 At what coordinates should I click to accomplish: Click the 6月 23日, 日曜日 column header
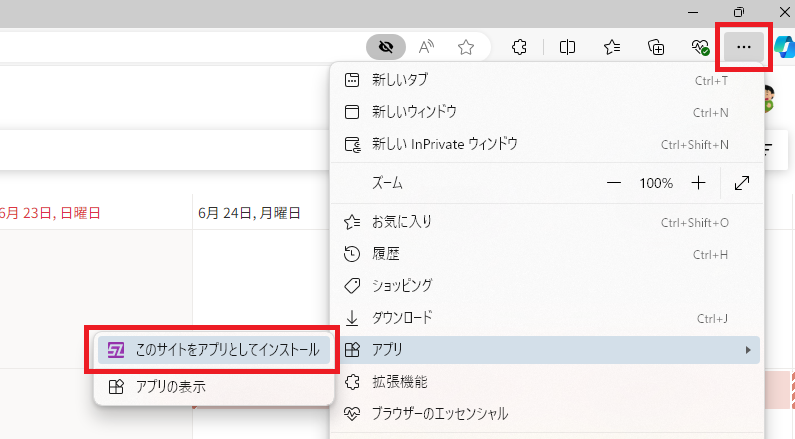click(x=50, y=213)
